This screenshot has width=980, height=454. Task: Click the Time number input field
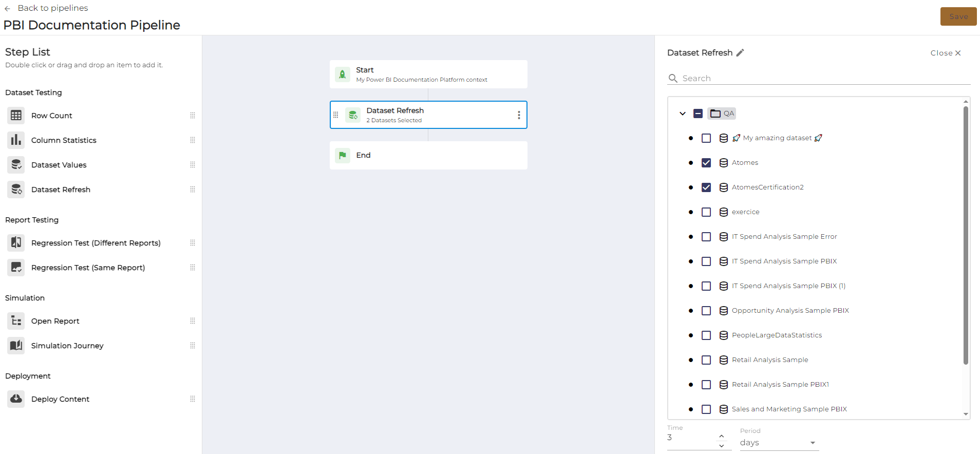click(x=691, y=438)
